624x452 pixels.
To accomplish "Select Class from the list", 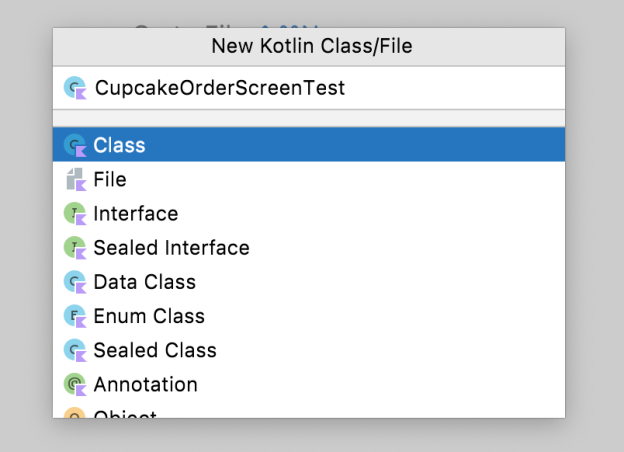I will [120, 145].
